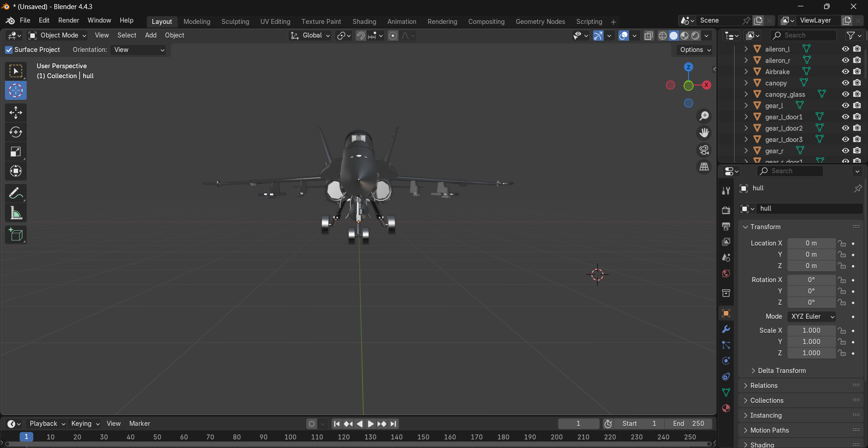868x448 pixels.
Task: Play the animation forward
Action: (371, 424)
